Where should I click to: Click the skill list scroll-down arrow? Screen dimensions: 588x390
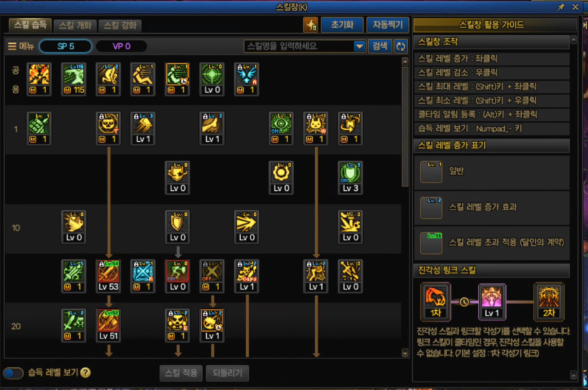[x=405, y=353]
